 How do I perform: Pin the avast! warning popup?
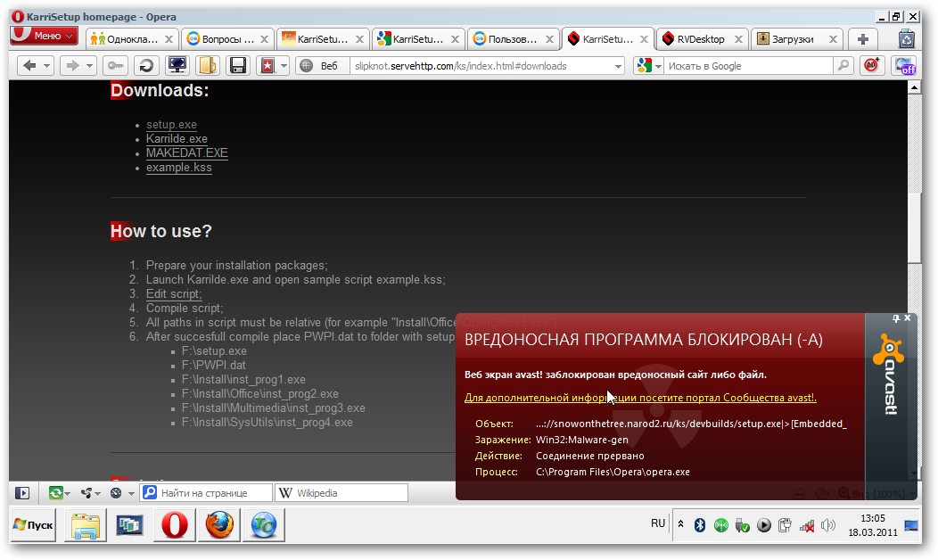[x=896, y=318]
